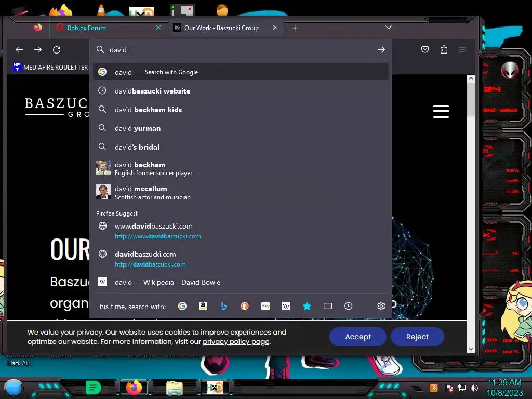Open File Explorer from the taskbar
The width and height of the screenshot is (532, 399).
coord(175,388)
